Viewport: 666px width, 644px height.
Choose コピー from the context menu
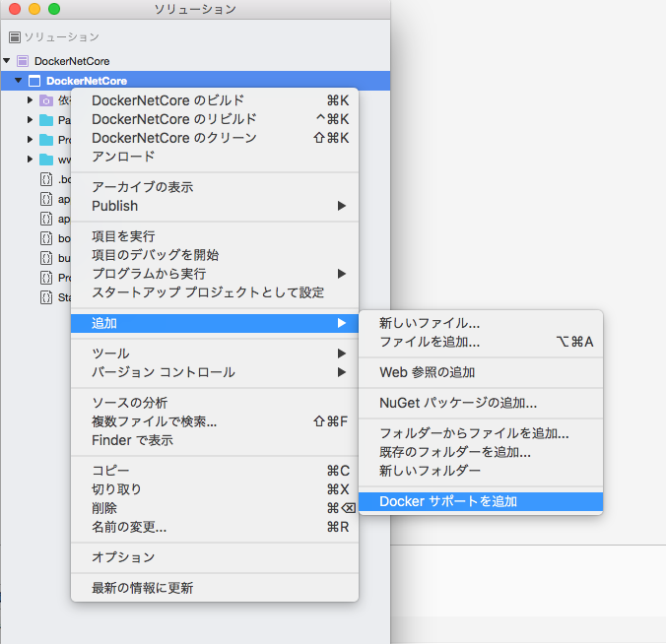point(215,471)
